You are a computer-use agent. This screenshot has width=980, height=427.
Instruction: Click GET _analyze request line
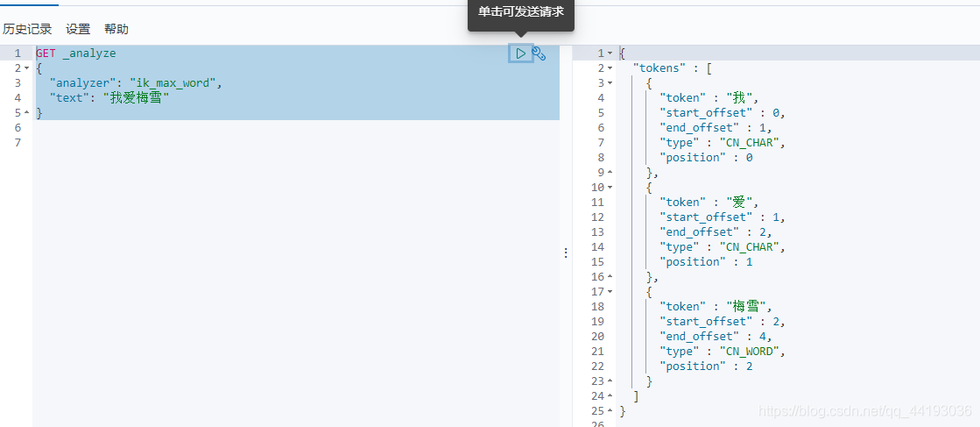75,53
